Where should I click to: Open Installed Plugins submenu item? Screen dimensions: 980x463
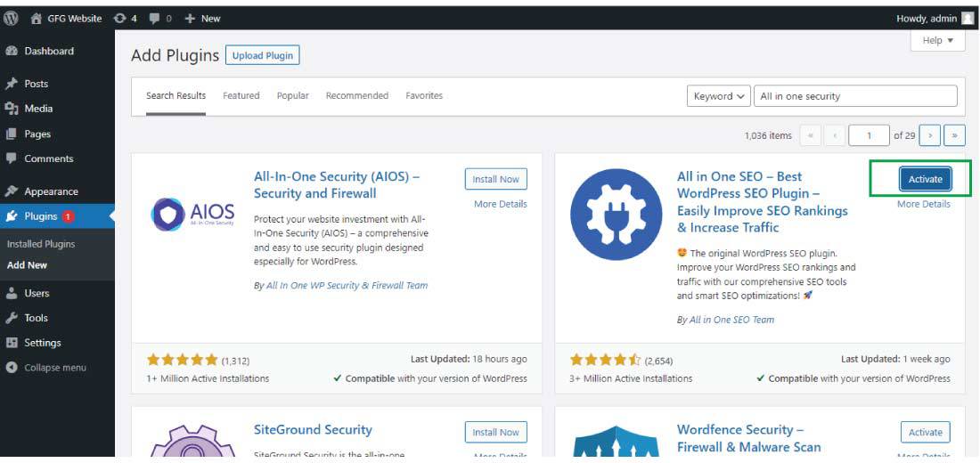coord(41,244)
